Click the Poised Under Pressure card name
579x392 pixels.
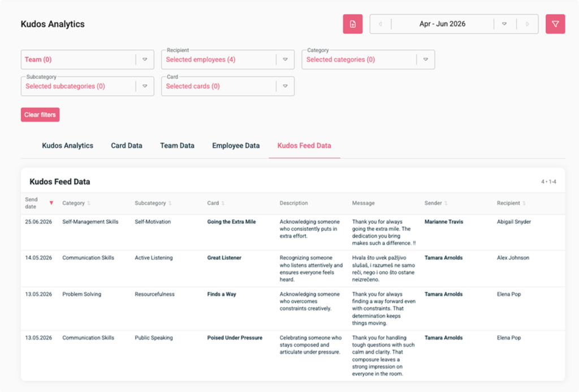pyautogui.click(x=235, y=338)
